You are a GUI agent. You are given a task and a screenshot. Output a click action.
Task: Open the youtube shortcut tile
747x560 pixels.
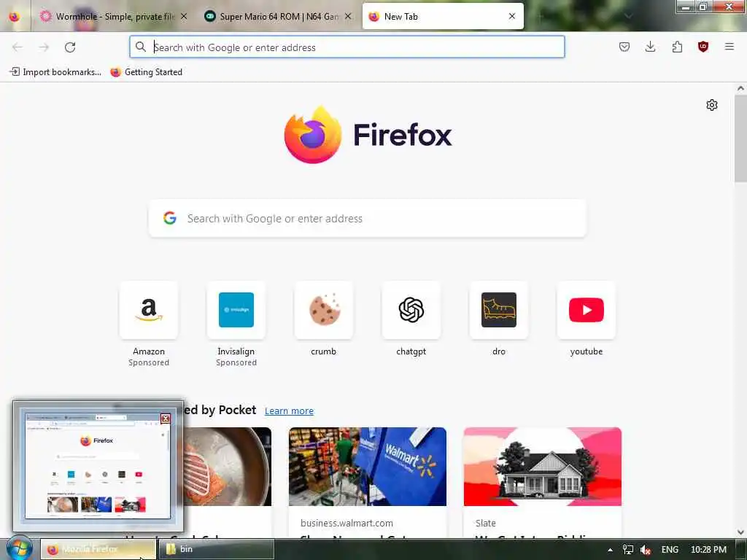(x=587, y=310)
